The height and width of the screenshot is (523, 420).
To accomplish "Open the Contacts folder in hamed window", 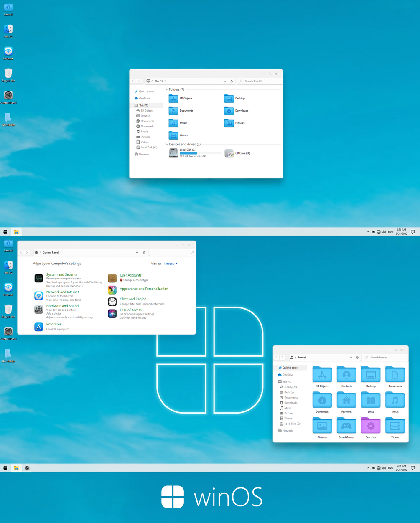I will (346, 375).
